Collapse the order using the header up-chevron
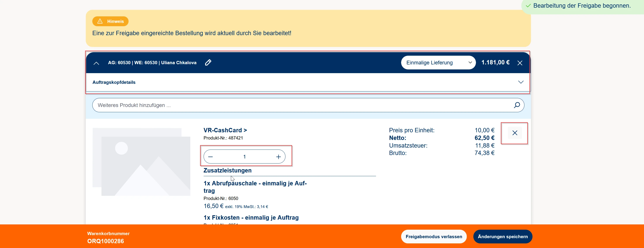Screen dimensions: 644x248 point(96,63)
